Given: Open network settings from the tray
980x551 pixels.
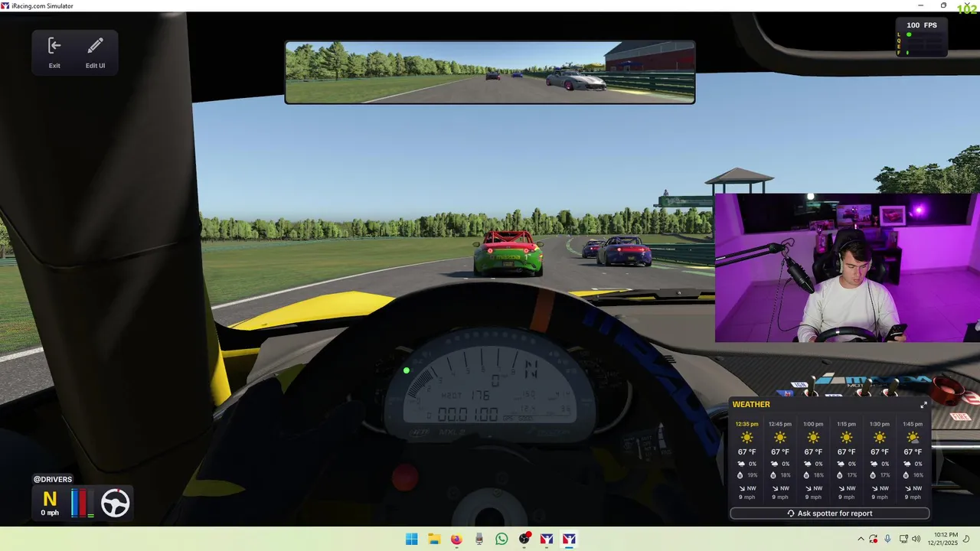Looking at the screenshot, I should (x=903, y=539).
